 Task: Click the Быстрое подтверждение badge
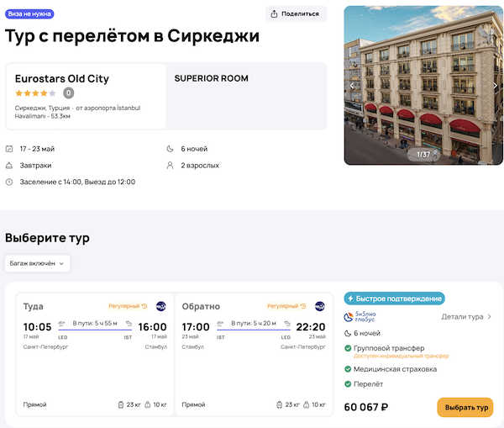point(394,299)
